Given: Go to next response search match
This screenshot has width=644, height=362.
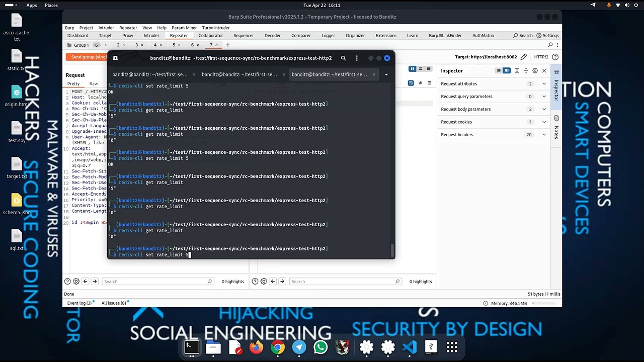Looking at the screenshot, I should point(282,282).
